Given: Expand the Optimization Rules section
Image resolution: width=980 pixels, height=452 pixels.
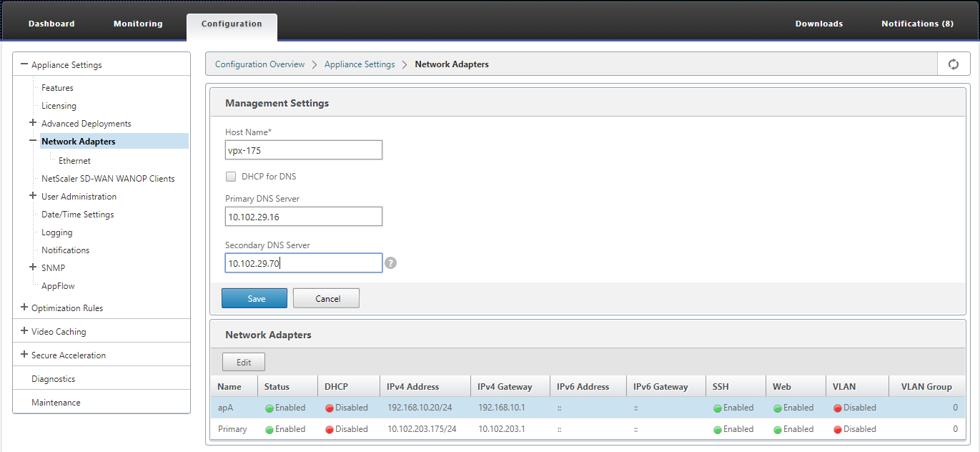Looking at the screenshot, I should tap(24, 308).
